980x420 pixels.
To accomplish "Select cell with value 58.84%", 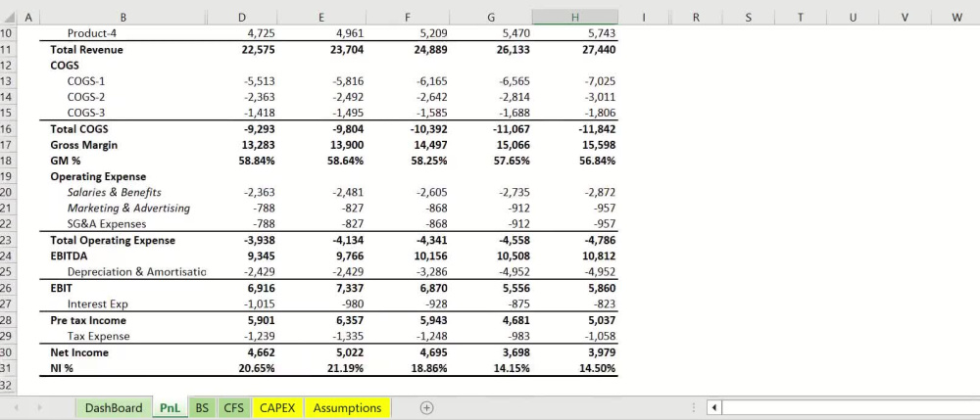I will [242, 161].
